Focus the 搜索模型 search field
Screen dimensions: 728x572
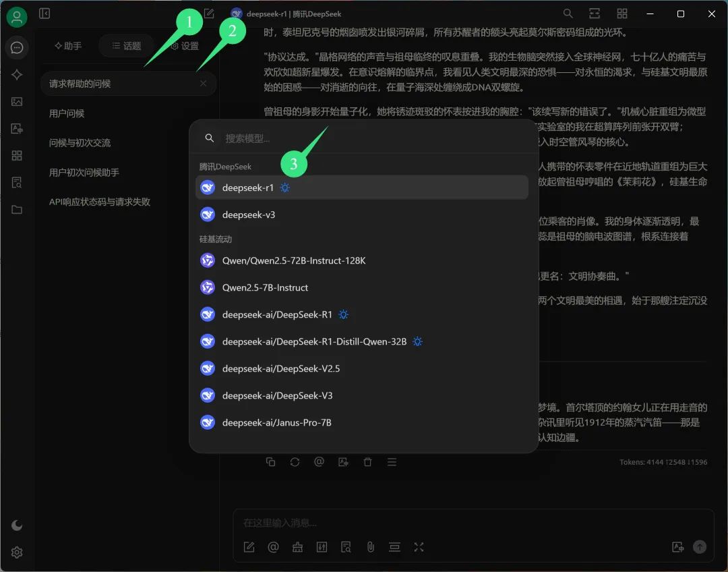coord(363,138)
